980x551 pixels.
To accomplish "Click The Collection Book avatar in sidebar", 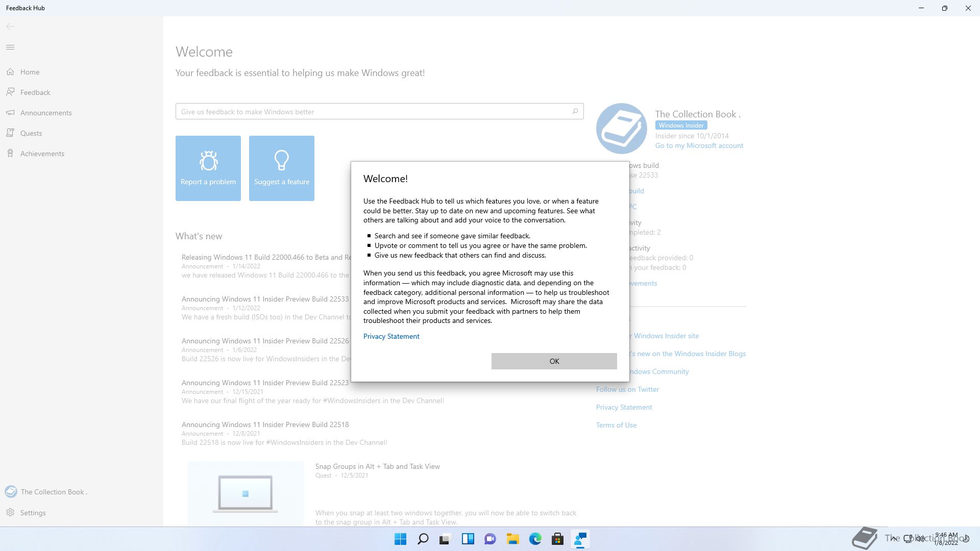I will point(11,492).
